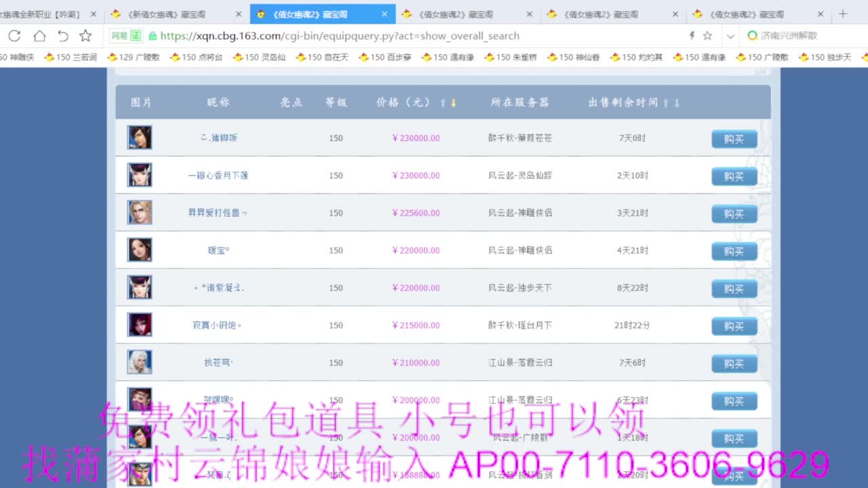Click the back navigation arrow icon
Viewport: 868px width, 488px height.
62,36
